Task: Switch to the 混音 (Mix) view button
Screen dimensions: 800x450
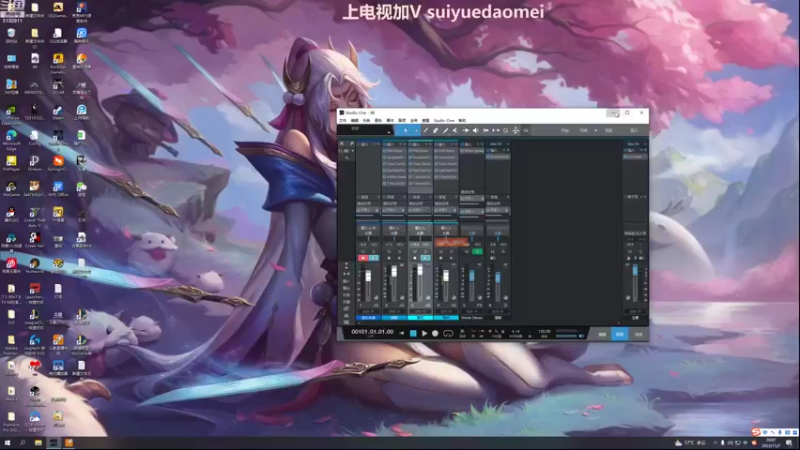Action: point(619,334)
